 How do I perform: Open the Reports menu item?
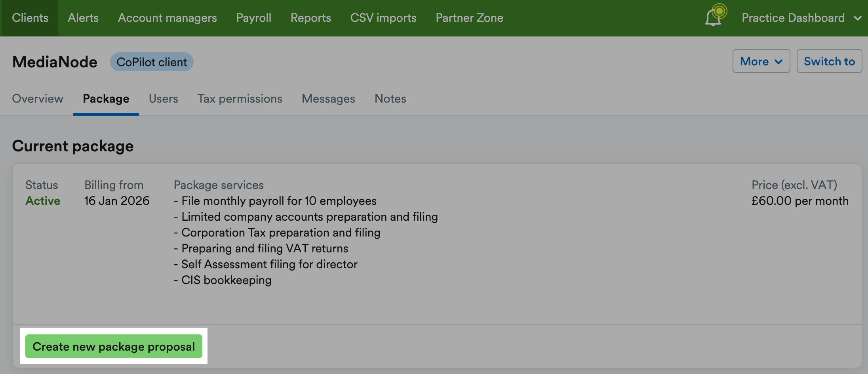[311, 18]
